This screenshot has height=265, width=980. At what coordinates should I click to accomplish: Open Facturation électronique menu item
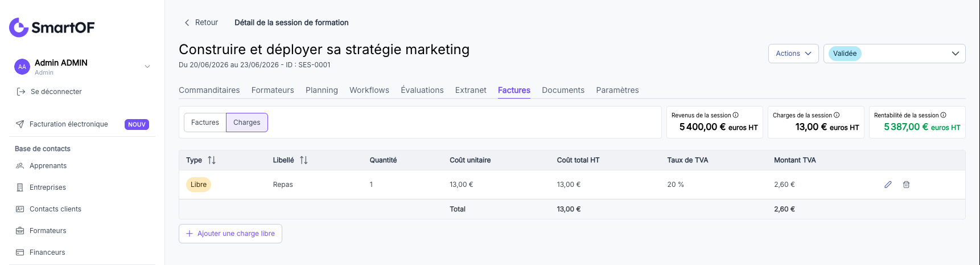point(69,124)
